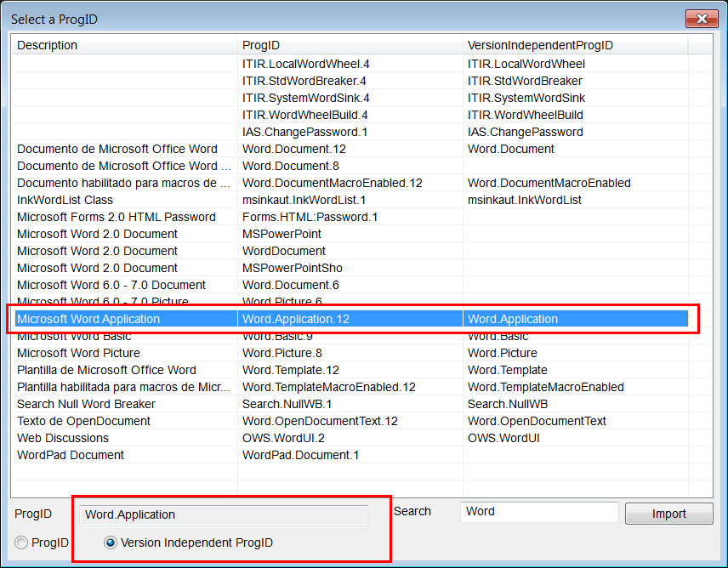Close the Select a ProgID dialog
728x568 pixels.
pyautogui.click(x=702, y=19)
